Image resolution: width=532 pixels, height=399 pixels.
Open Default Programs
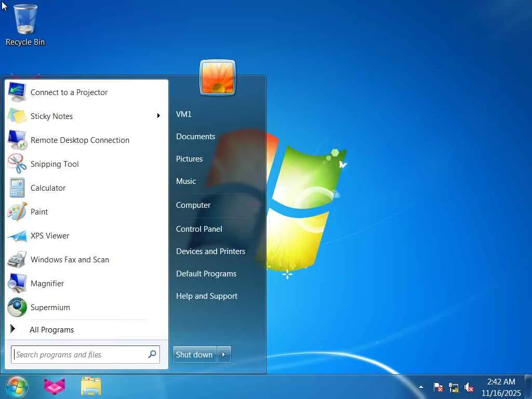(x=206, y=274)
